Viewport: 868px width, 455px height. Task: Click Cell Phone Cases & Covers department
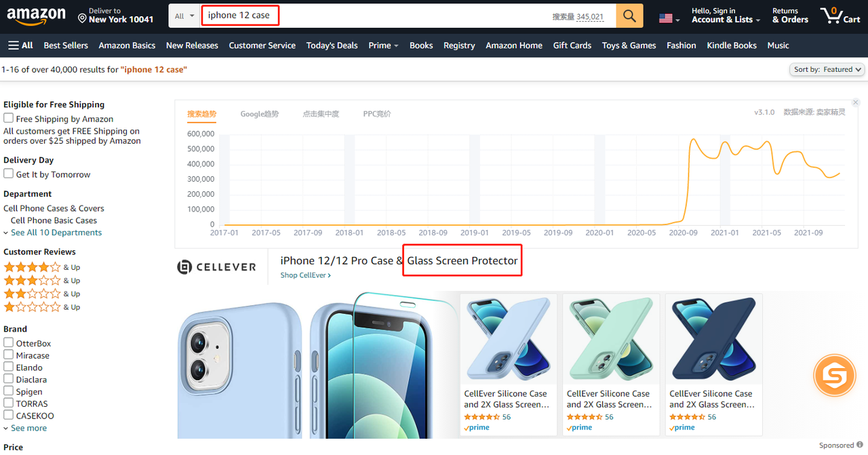coord(54,208)
